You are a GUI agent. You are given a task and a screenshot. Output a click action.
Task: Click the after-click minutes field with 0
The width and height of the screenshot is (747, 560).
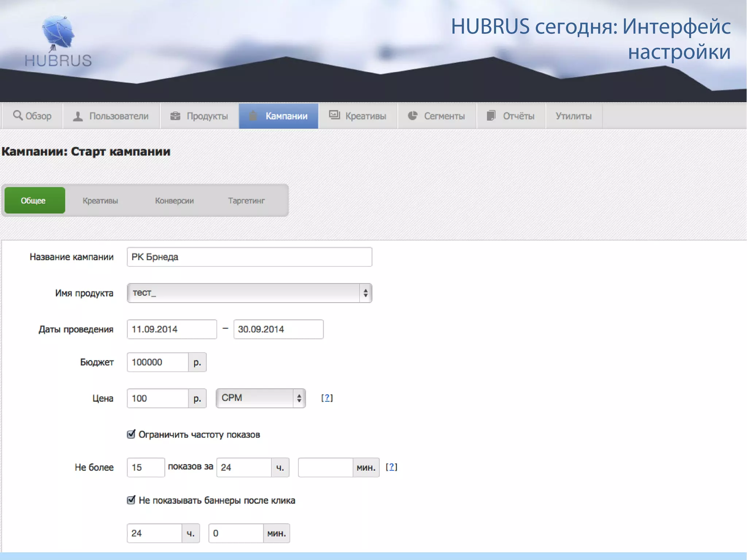[236, 533]
